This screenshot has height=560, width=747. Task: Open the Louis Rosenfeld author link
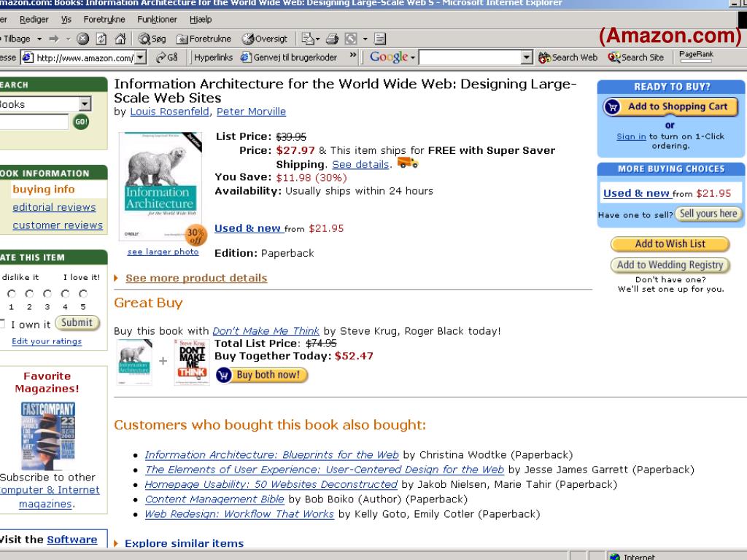tap(169, 112)
